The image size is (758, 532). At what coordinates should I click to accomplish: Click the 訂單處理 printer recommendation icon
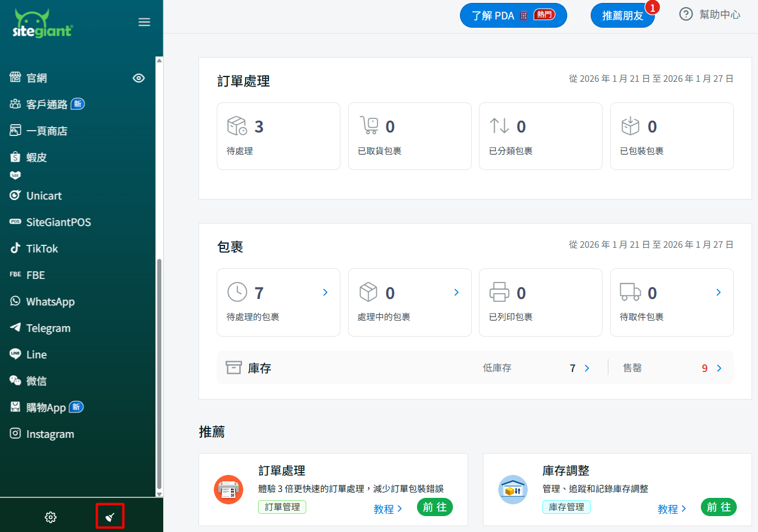click(x=229, y=489)
